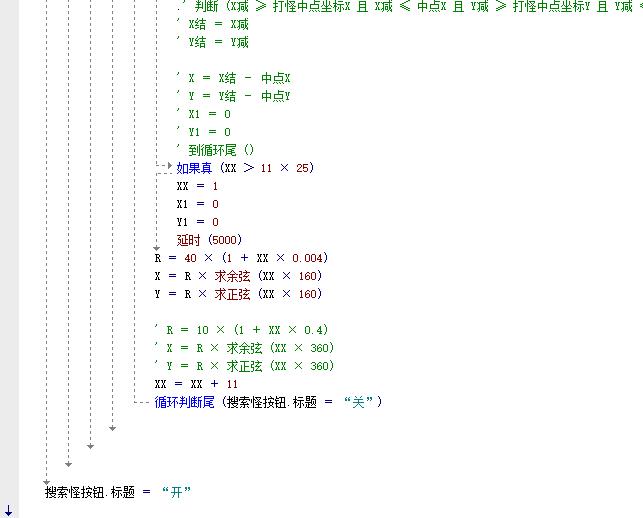Select the 延时 (5000) command line
The height and width of the screenshot is (518, 643).
pyautogui.click(x=208, y=240)
